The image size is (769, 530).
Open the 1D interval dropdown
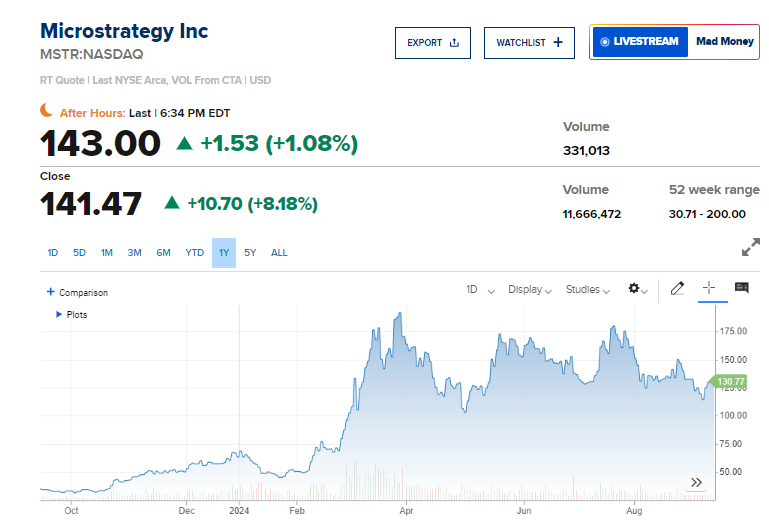[479, 290]
